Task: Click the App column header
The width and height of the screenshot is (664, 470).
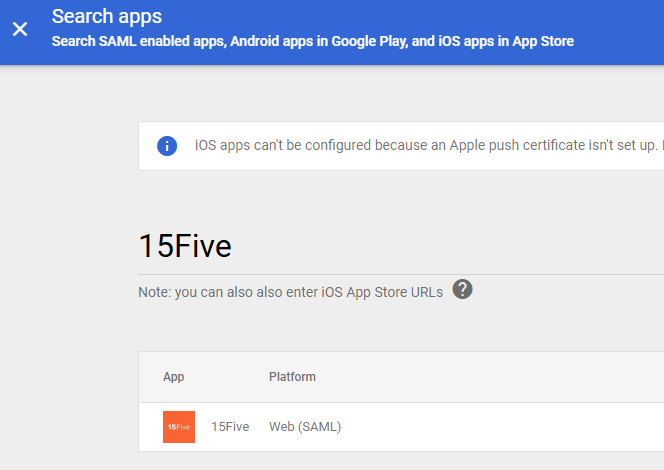Action: pyautogui.click(x=173, y=377)
